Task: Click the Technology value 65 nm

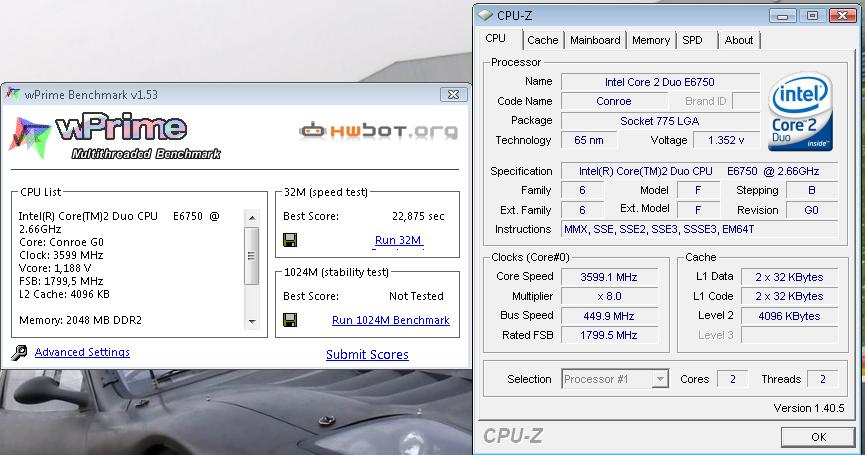Action: click(589, 140)
